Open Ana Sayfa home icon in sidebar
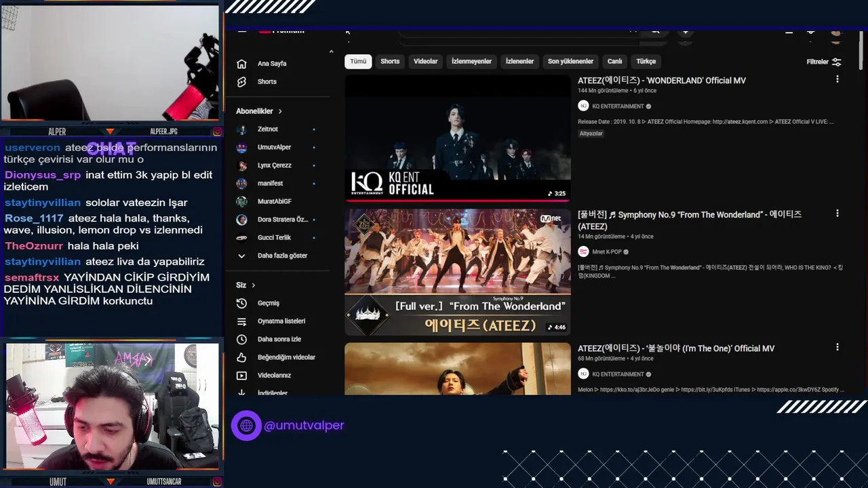 [241, 64]
